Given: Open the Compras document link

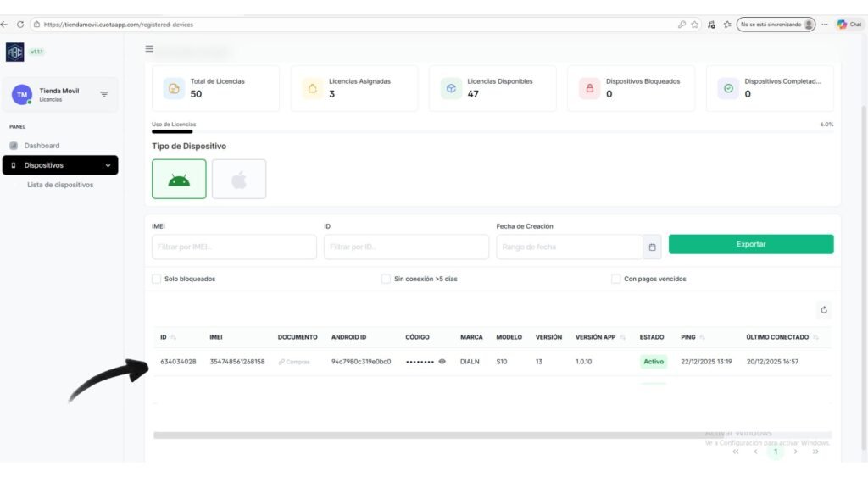Looking at the screenshot, I should 294,362.
